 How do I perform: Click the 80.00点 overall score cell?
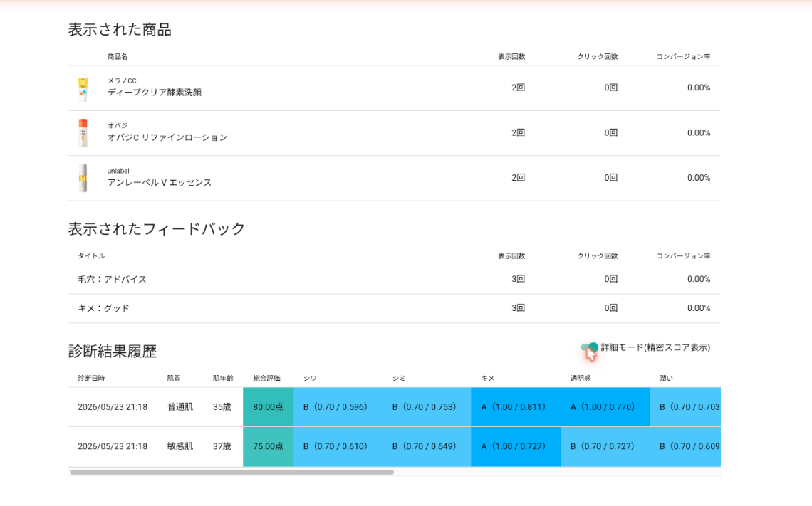click(x=269, y=407)
